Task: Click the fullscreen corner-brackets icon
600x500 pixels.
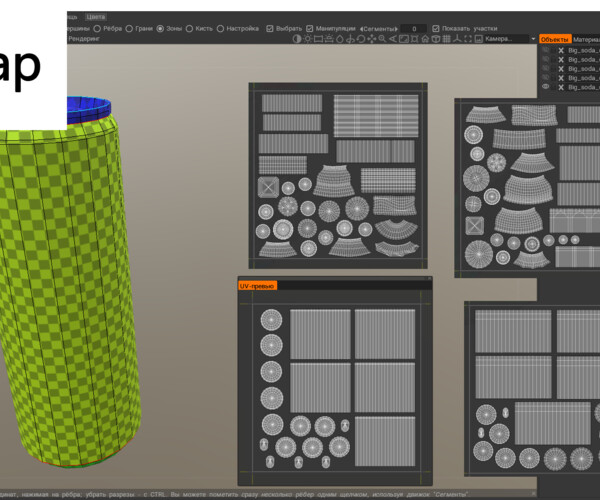Action: click(468, 39)
